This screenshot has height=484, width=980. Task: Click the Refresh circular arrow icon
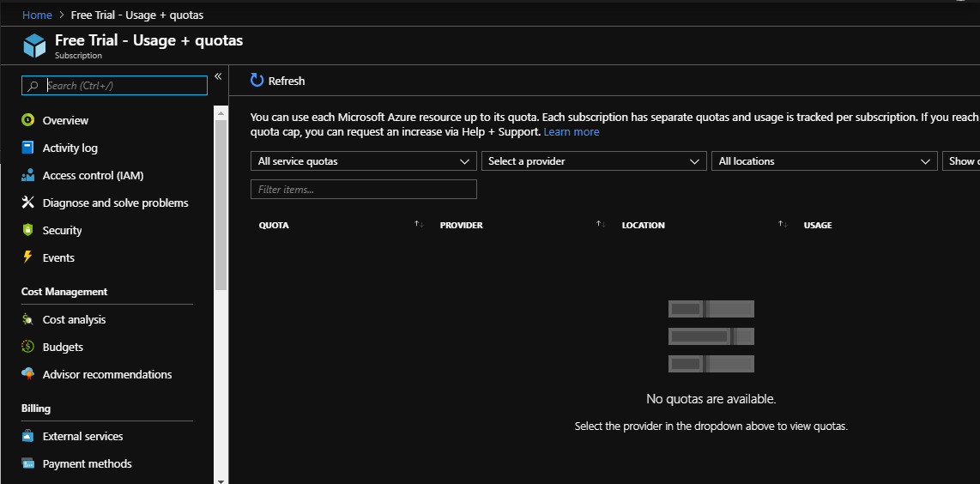point(257,80)
